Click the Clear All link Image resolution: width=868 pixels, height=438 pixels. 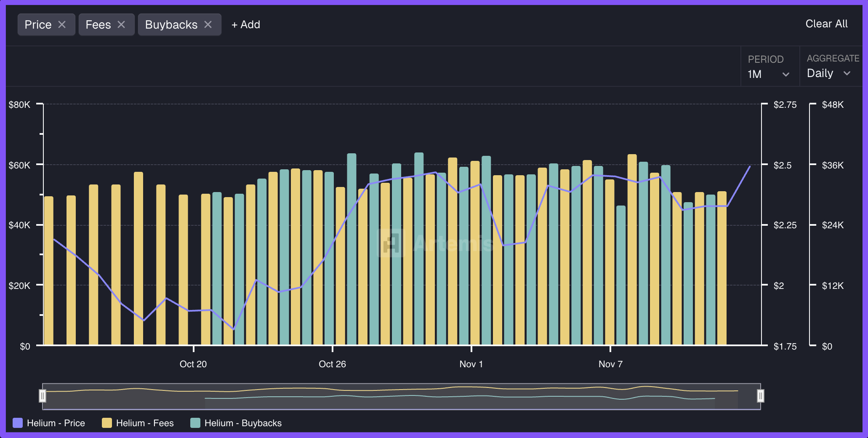(x=825, y=24)
